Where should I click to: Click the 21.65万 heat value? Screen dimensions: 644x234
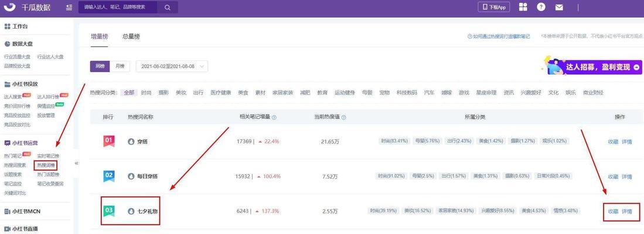click(x=330, y=142)
